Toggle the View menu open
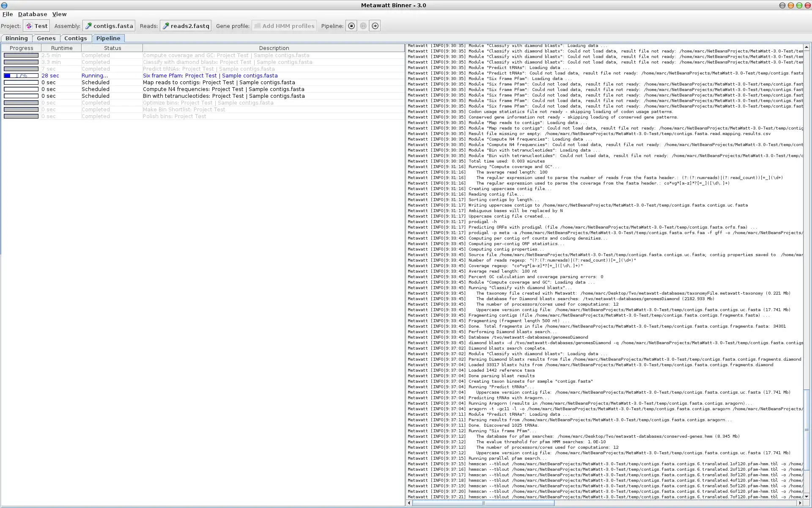The height and width of the screenshot is (508, 812). coord(58,14)
